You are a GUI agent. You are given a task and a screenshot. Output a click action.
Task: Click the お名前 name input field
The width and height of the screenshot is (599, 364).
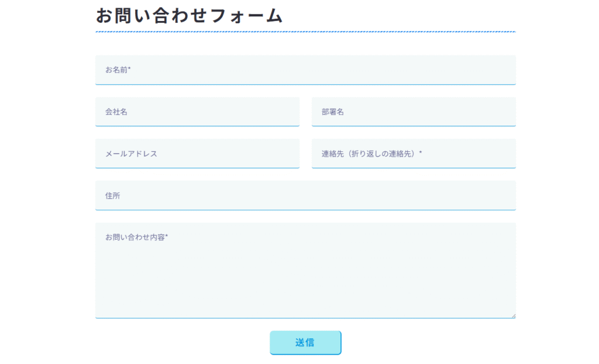305,70
